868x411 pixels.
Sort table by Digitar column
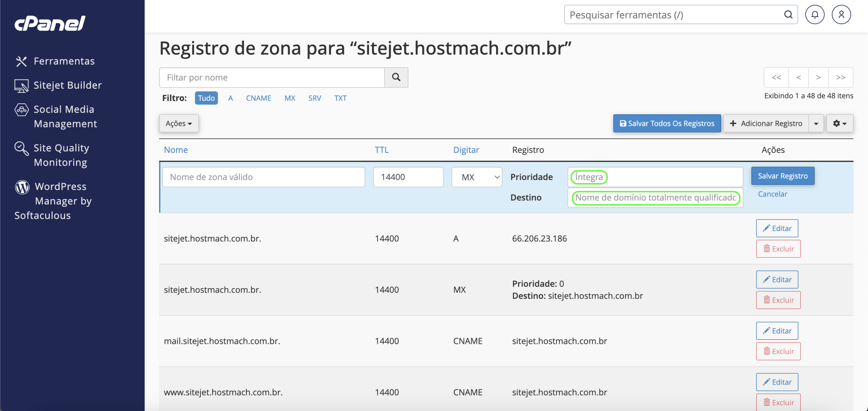pos(466,150)
